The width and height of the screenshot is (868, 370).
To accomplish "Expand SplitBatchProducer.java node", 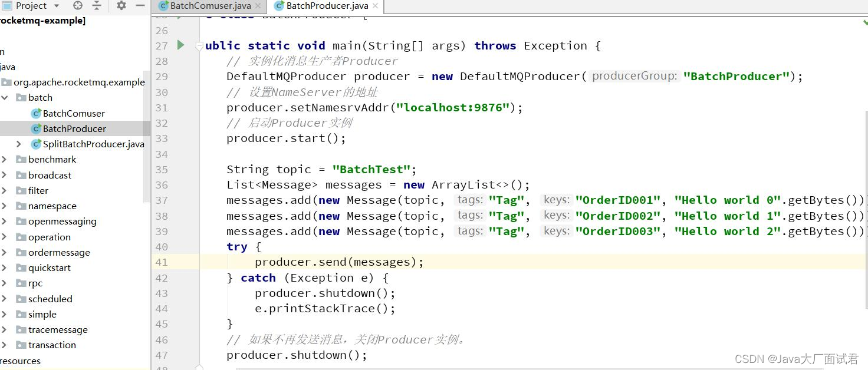I will click(x=19, y=144).
